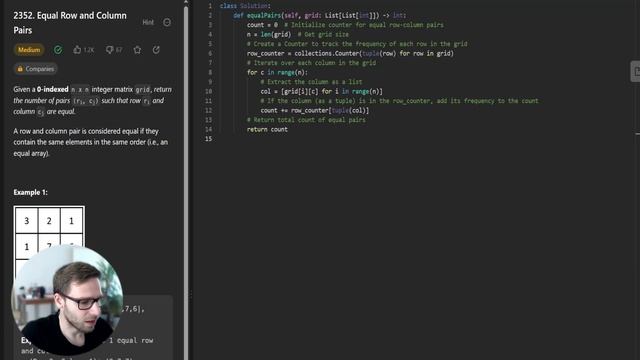Click code line 'n = len(grid)'

[x=269, y=34]
